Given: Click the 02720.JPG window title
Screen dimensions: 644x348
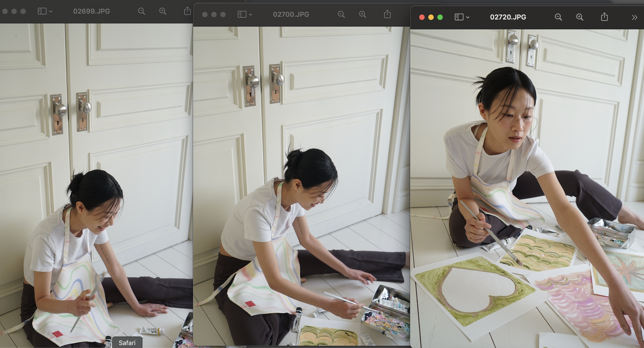Looking at the screenshot, I should [x=508, y=17].
